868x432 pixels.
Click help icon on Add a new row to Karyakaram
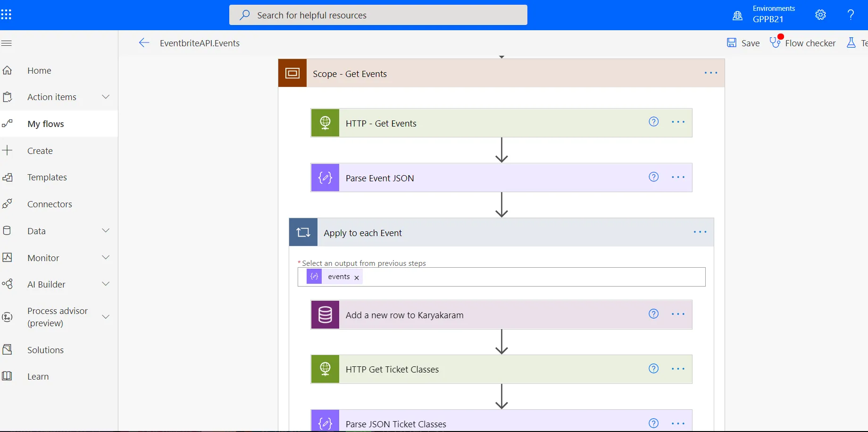coord(653,314)
